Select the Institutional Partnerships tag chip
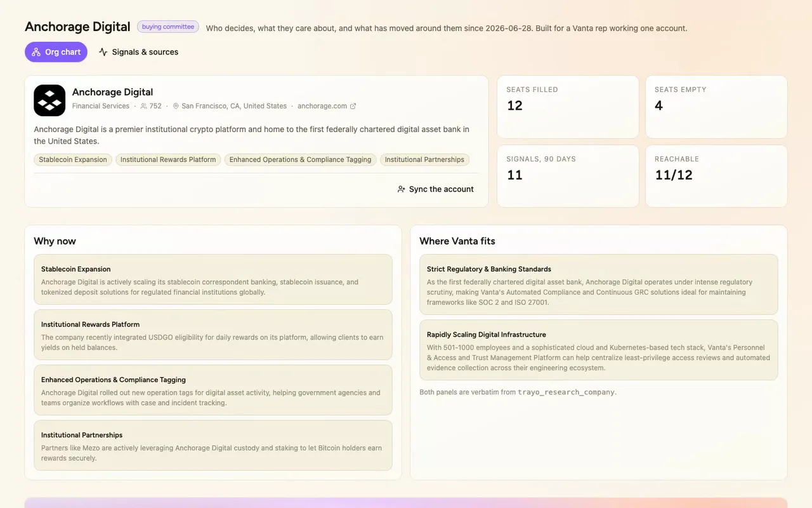Image resolution: width=812 pixels, height=508 pixels. [424, 159]
